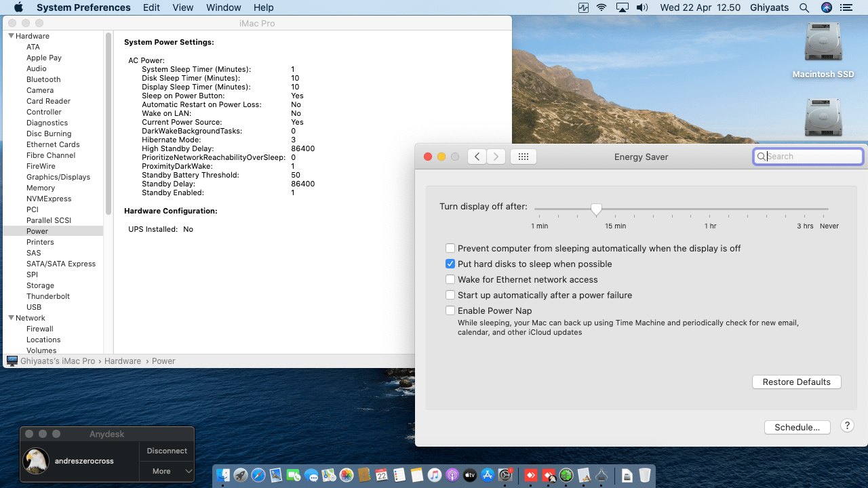Collapse the Network tree section
The image size is (868, 488).
tap(12, 318)
